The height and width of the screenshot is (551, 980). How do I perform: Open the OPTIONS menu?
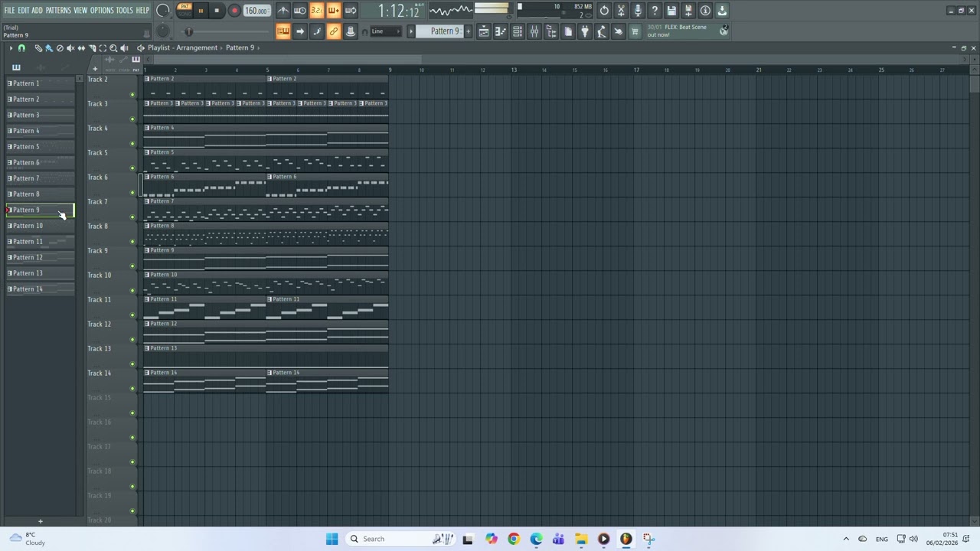click(102, 11)
